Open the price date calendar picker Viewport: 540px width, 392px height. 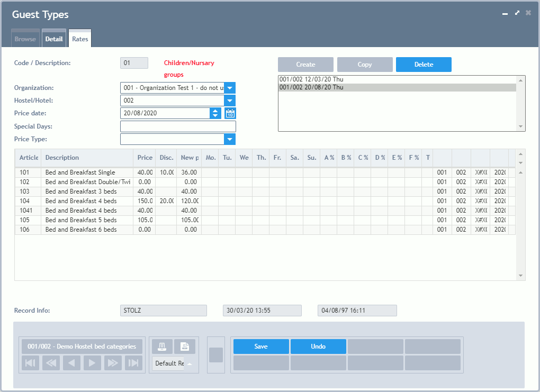[230, 113]
